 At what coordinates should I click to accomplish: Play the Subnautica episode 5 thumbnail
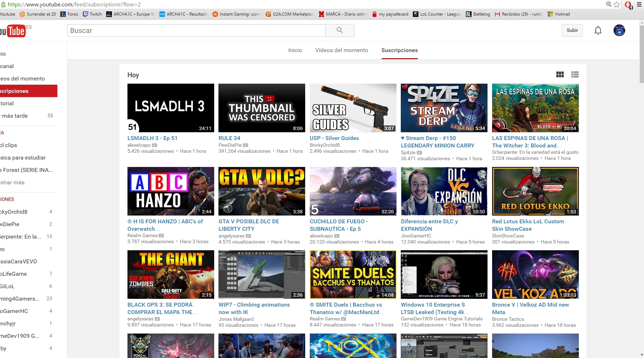[353, 191]
